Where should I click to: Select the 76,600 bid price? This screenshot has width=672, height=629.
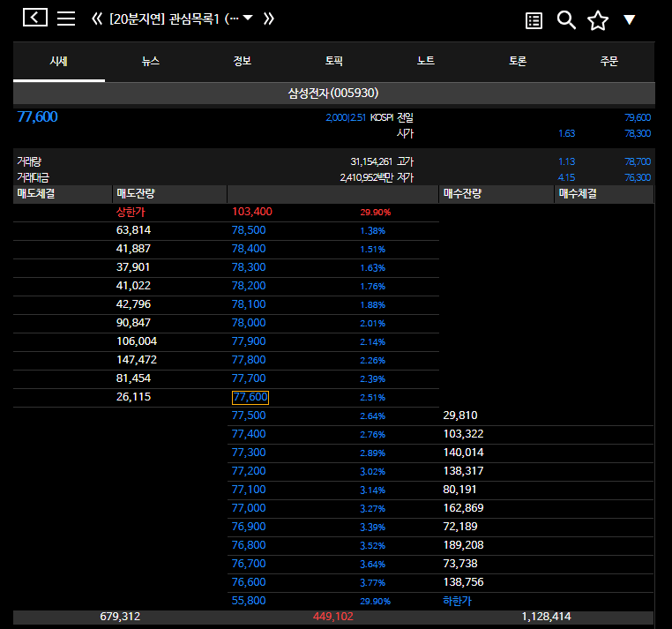coord(249,582)
